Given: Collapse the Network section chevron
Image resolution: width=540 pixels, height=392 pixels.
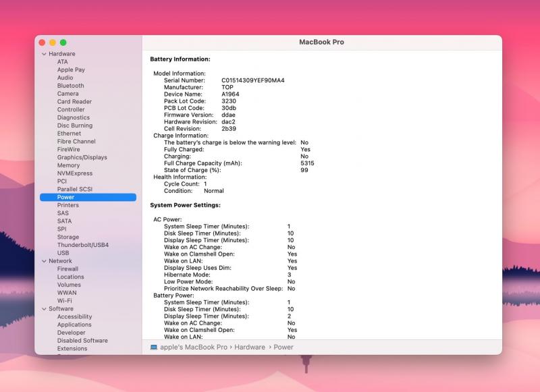Looking at the screenshot, I should coord(44,261).
